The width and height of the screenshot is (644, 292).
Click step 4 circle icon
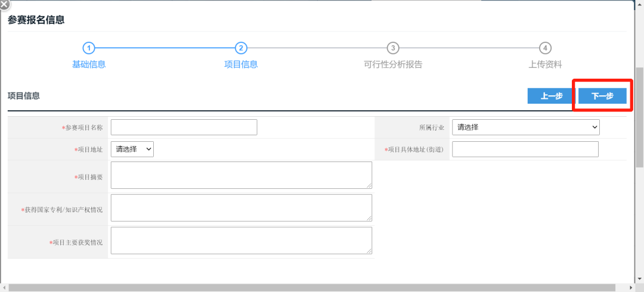click(545, 48)
